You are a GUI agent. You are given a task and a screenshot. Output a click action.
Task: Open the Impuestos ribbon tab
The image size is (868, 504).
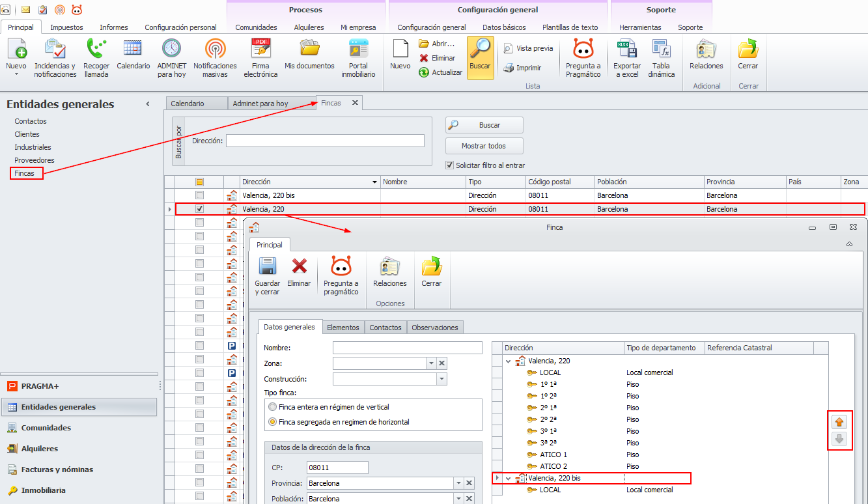tap(66, 27)
